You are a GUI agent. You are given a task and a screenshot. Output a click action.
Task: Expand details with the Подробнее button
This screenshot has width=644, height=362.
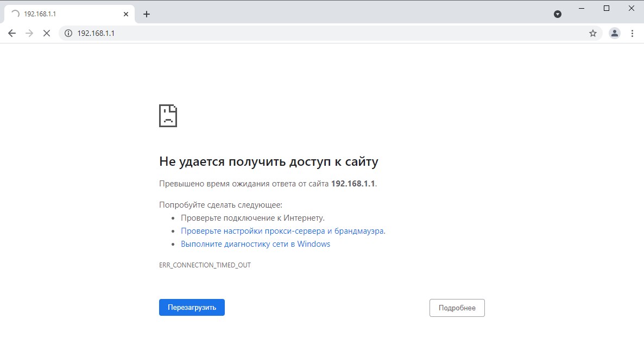pos(457,308)
